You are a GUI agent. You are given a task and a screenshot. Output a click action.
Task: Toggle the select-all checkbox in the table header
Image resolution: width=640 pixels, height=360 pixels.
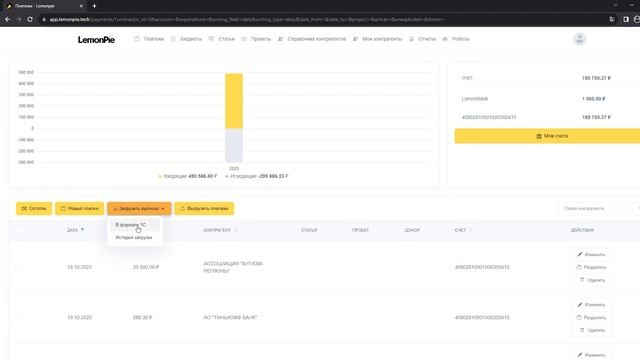tap(19, 230)
